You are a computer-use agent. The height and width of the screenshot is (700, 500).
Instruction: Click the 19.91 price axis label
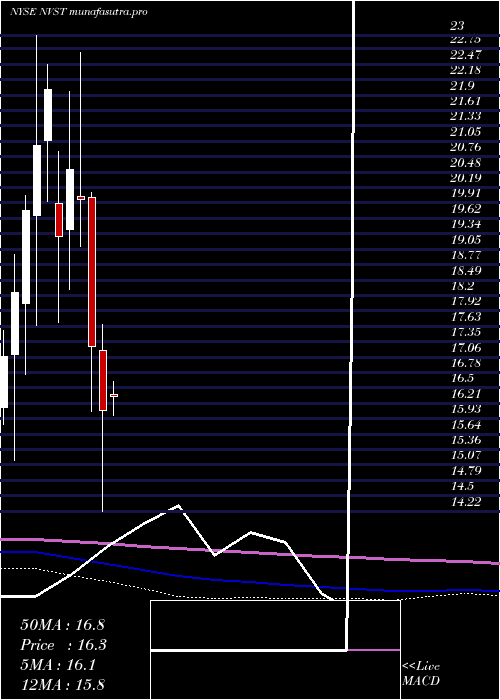tap(466, 193)
